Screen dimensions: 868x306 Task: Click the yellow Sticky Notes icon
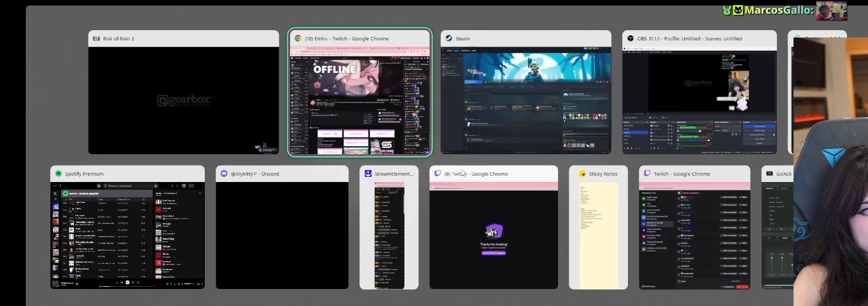pos(582,174)
